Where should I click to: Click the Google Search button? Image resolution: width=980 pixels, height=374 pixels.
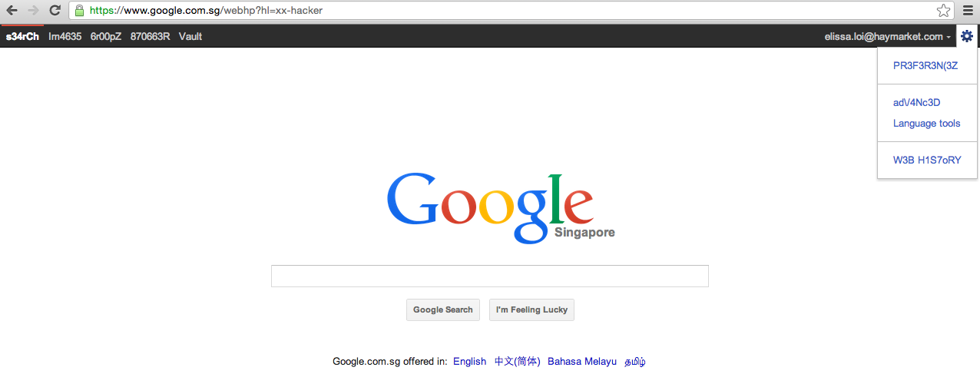pyautogui.click(x=443, y=310)
